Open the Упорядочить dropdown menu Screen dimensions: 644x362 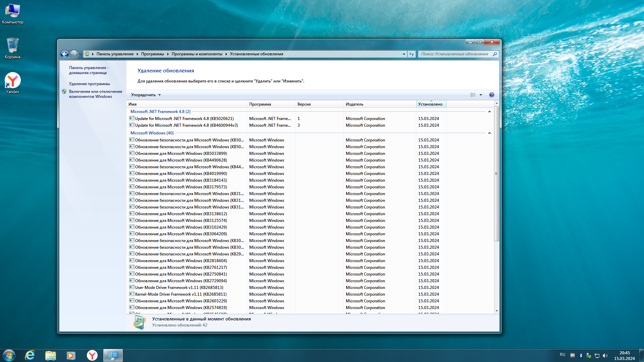146,95
